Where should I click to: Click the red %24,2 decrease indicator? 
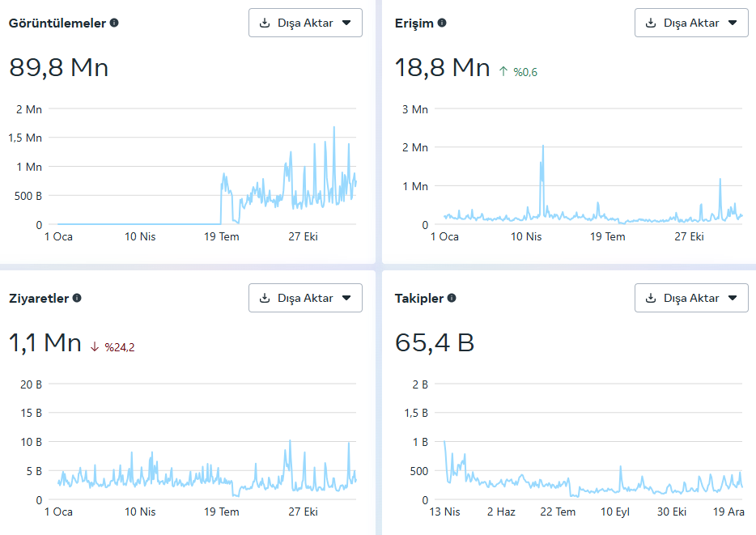point(120,347)
